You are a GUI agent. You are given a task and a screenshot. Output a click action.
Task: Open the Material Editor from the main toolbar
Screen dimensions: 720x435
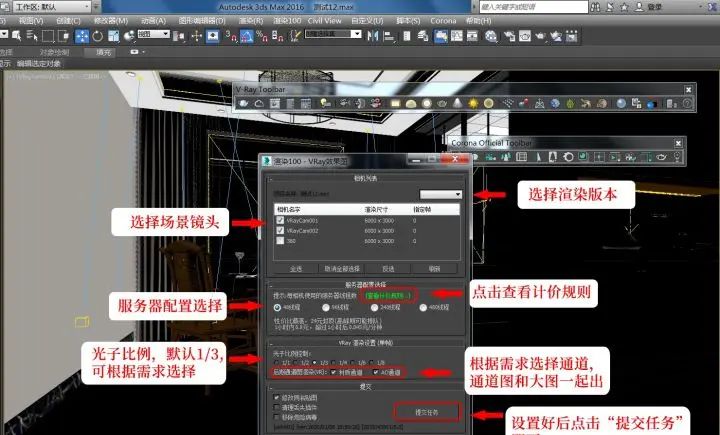491,36
